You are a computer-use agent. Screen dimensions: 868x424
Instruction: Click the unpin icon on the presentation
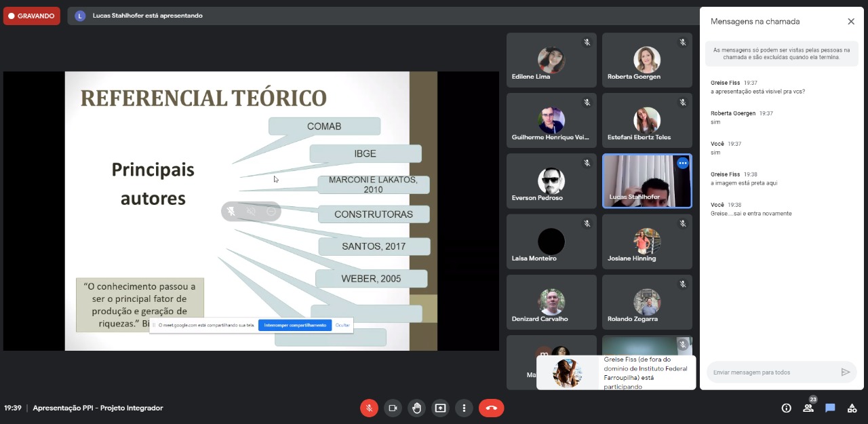(x=231, y=212)
